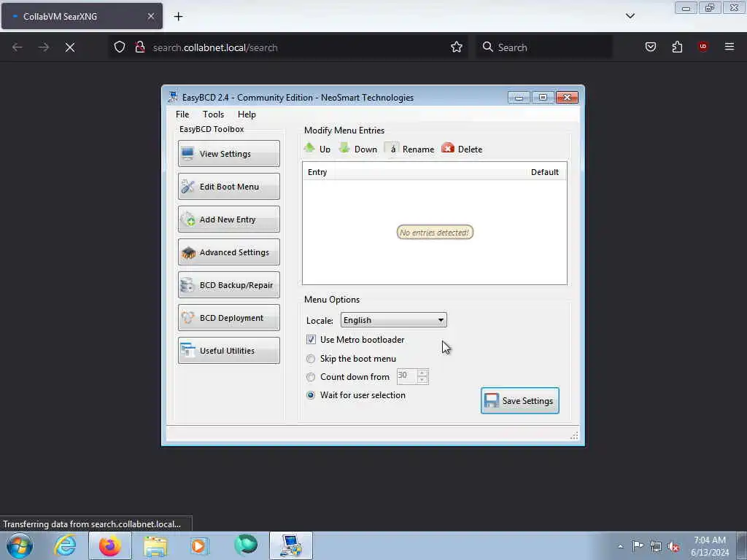
Task: Open the taskbar clock and date
Action: [x=710, y=546]
